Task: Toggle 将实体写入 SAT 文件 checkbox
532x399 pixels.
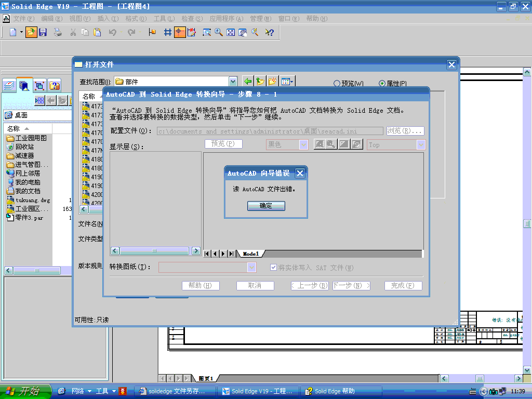Action: click(x=273, y=268)
